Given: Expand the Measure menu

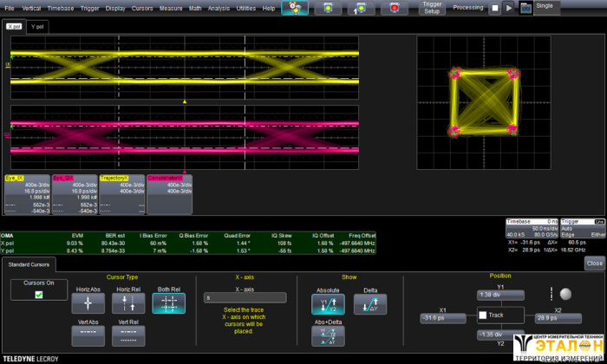Looking at the screenshot, I should coord(171,8).
